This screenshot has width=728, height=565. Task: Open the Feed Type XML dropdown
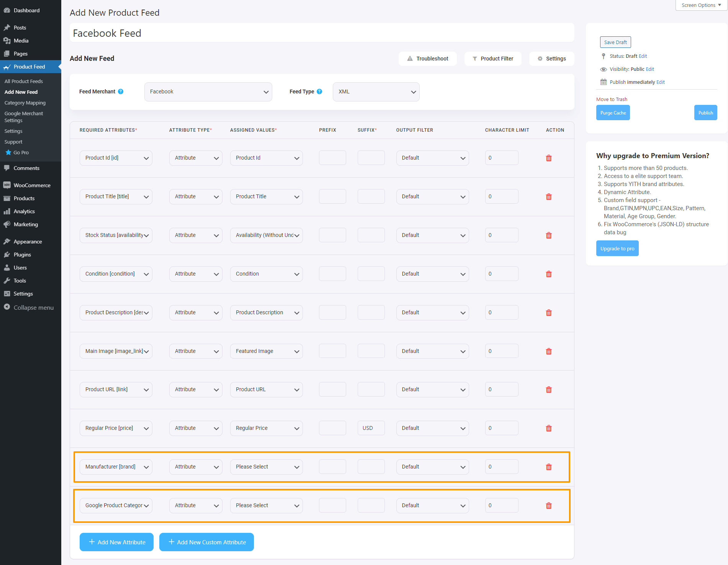pos(376,92)
